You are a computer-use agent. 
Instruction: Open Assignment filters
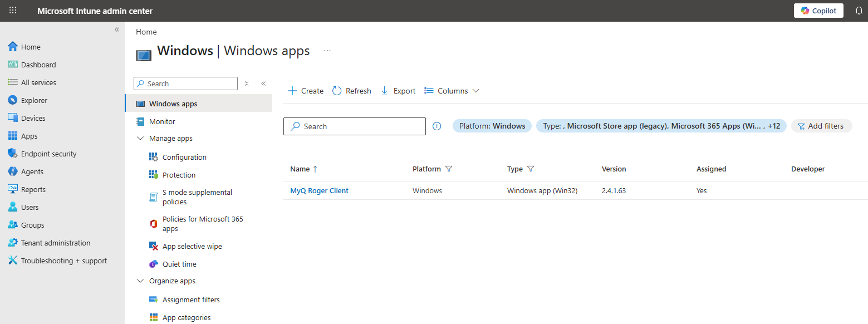191,300
